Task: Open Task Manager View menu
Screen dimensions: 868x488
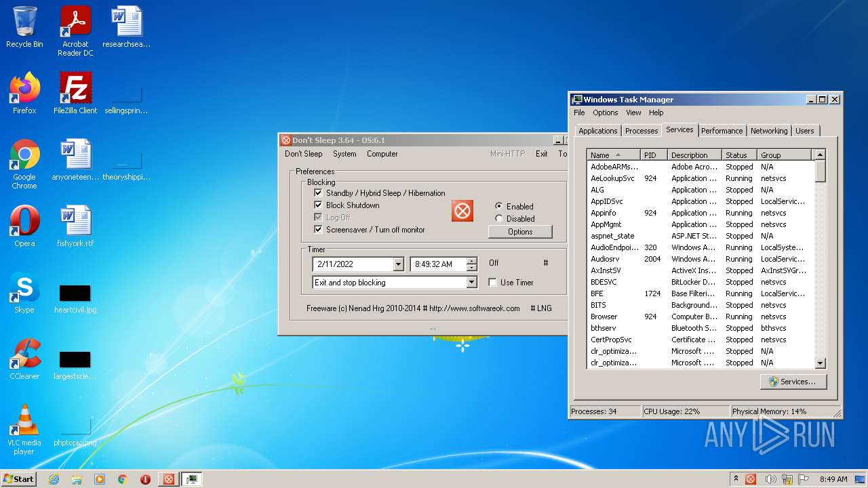Action: click(633, 113)
